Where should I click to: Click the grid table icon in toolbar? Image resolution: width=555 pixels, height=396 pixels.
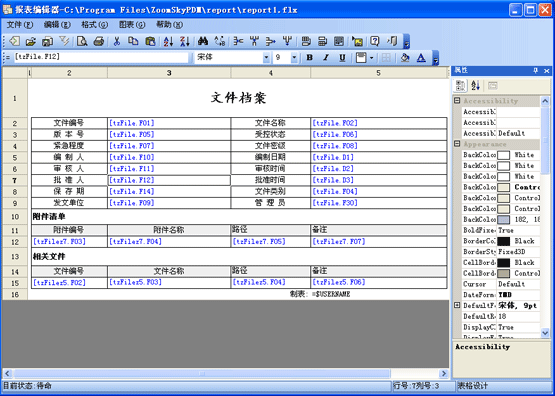(339, 41)
